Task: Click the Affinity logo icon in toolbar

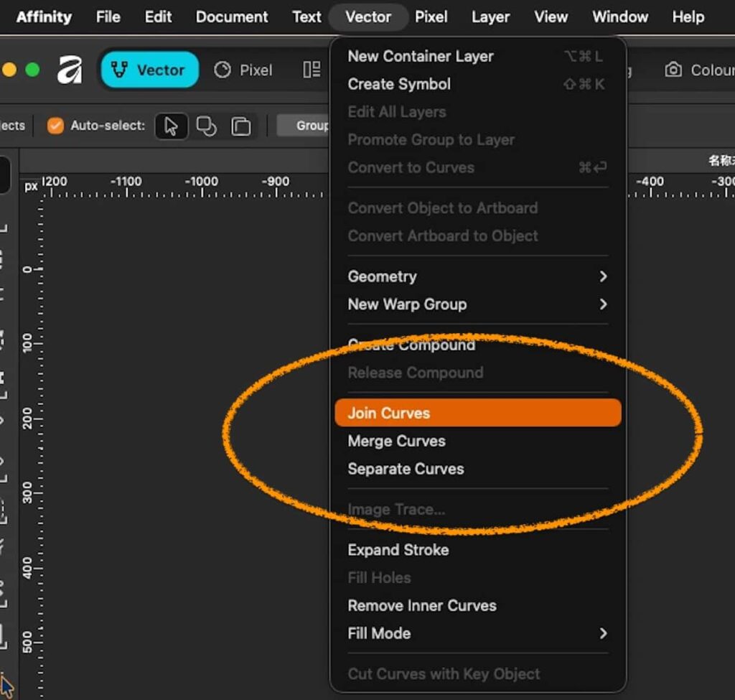Action: point(70,70)
